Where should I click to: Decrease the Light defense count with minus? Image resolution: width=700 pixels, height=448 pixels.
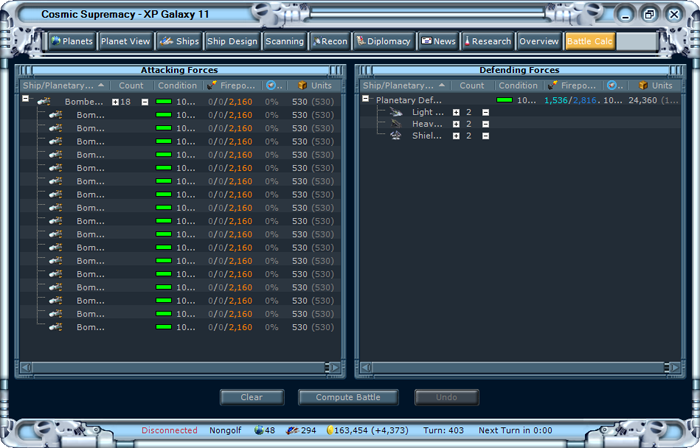pos(485,112)
